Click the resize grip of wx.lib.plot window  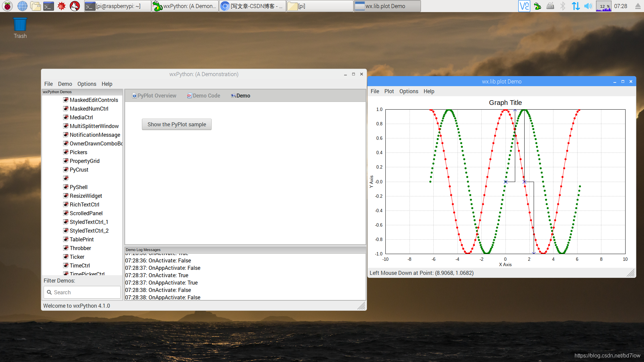tap(631, 273)
